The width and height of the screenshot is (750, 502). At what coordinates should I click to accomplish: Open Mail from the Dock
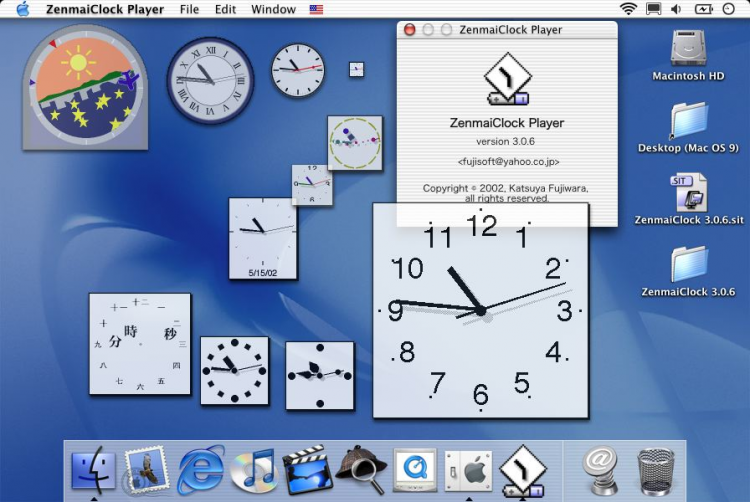(146, 471)
